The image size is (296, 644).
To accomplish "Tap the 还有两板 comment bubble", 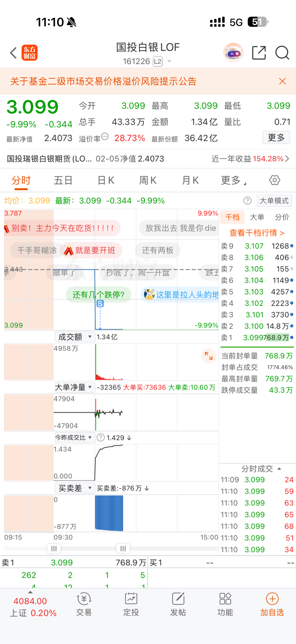I will pyautogui.click(x=158, y=250).
